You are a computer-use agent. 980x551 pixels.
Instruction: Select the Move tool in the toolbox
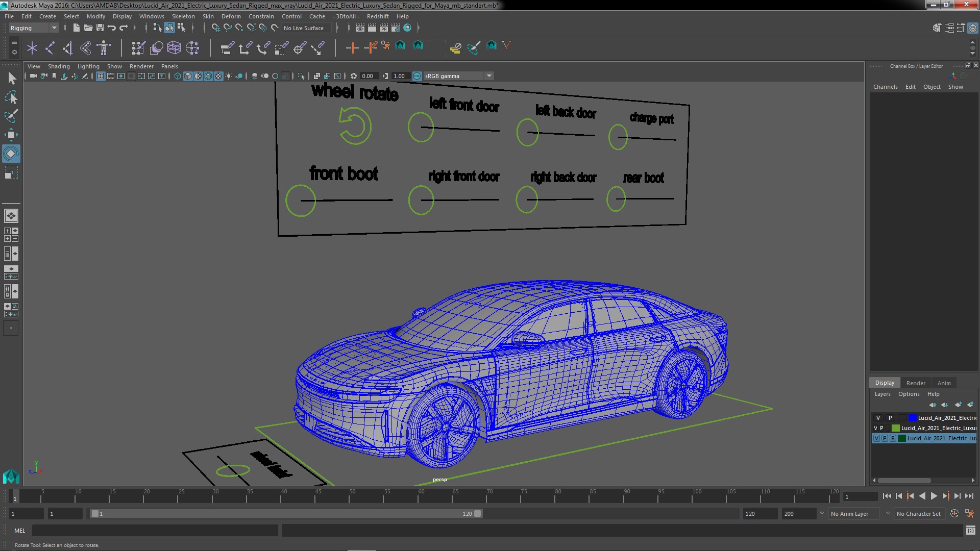pyautogui.click(x=11, y=135)
